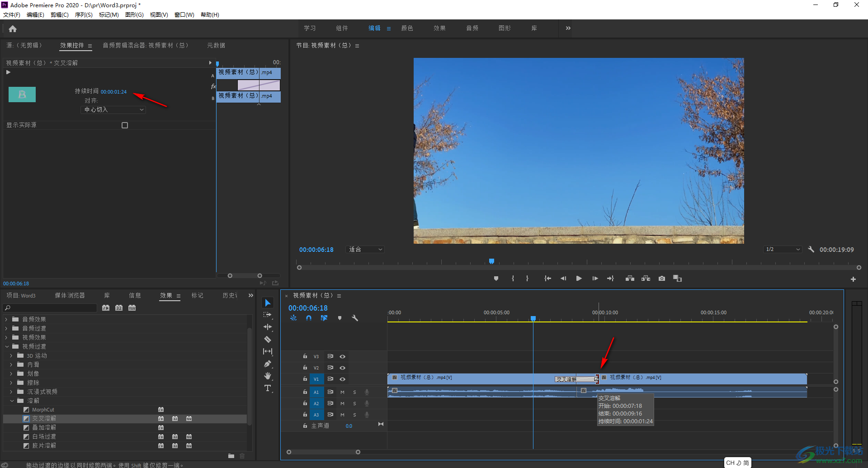
Task: Toggle V3 track output eye
Action: [x=343, y=356]
